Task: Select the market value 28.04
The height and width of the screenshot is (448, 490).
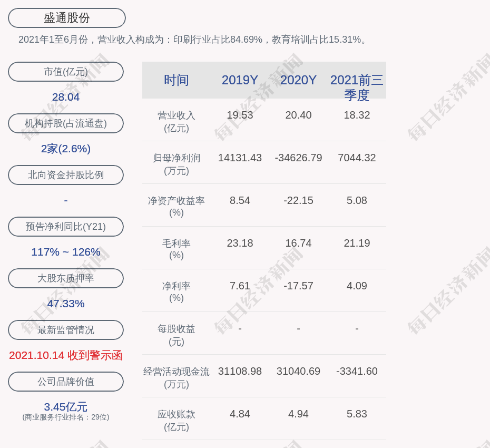Action: [x=66, y=97]
